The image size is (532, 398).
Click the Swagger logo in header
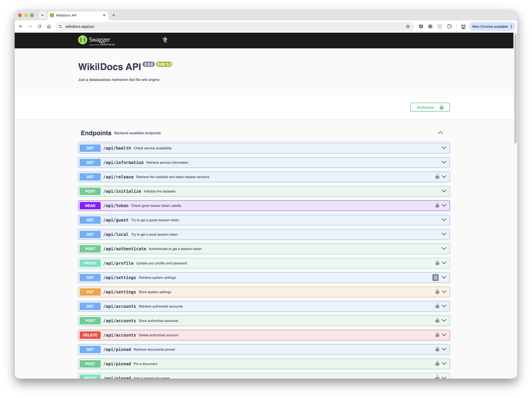tap(96, 40)
